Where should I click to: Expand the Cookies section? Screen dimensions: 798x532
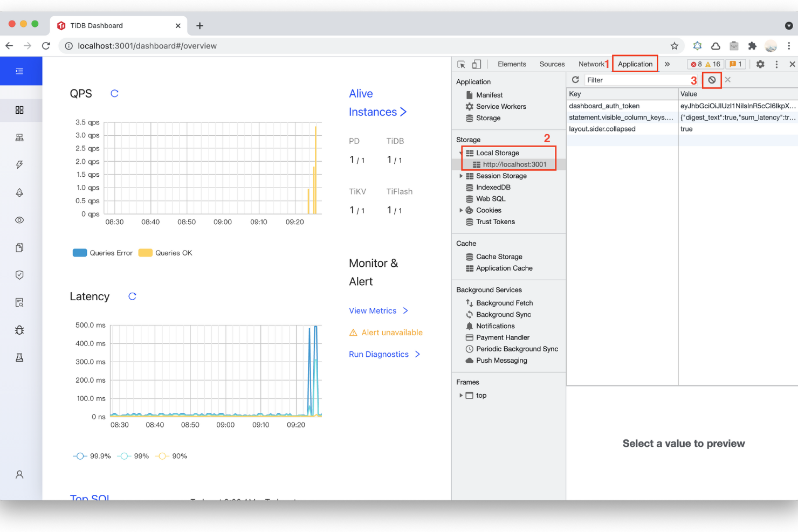[461, 210]
